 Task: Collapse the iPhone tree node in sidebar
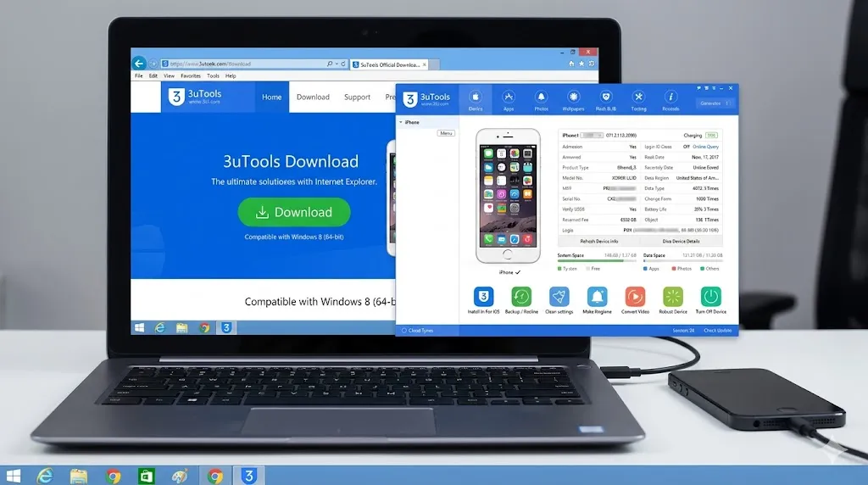[401, 122]
